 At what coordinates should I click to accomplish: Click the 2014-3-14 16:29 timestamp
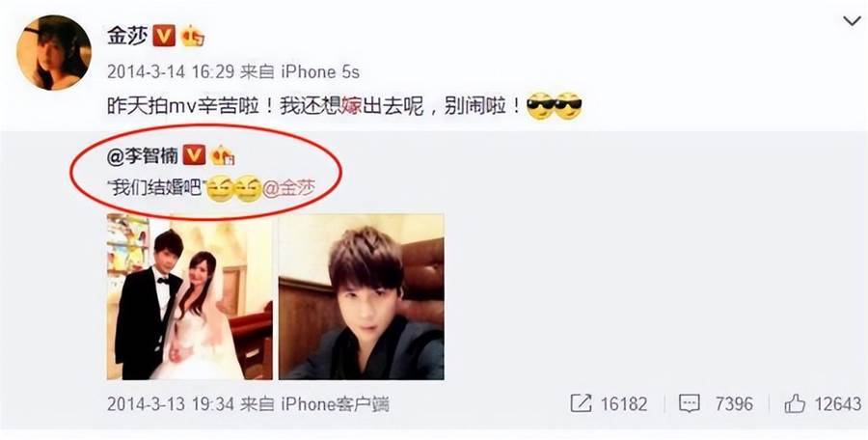click(171, 71)
